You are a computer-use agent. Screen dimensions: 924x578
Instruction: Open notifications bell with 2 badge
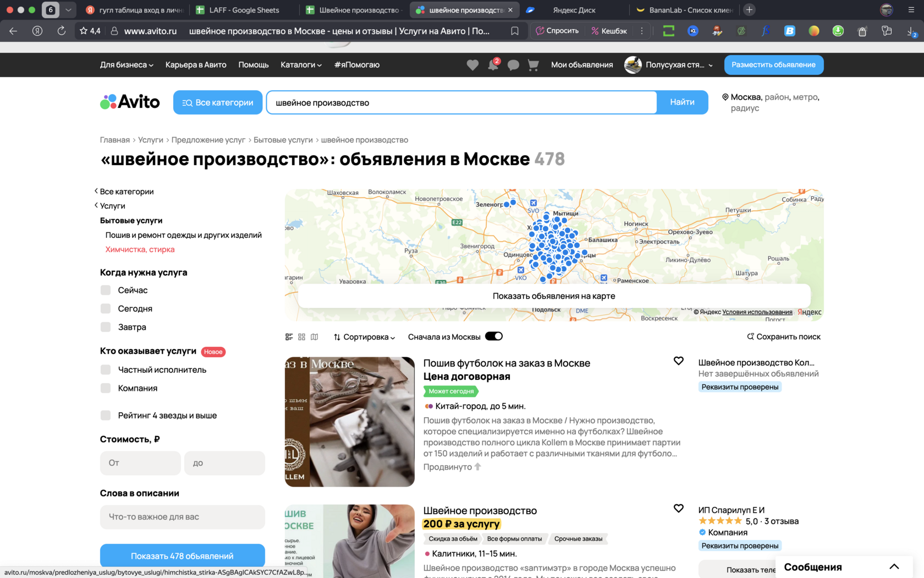coord(493,64)
